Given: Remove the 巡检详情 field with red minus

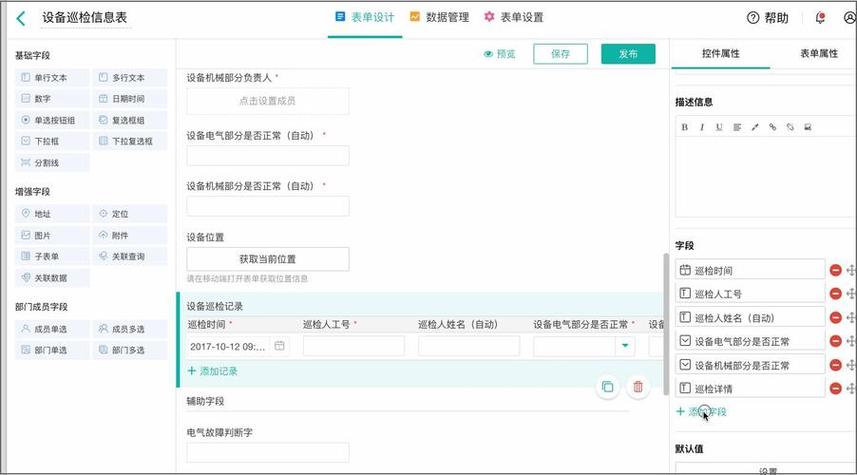Looking at the screenshot, I should click(835, 389).
